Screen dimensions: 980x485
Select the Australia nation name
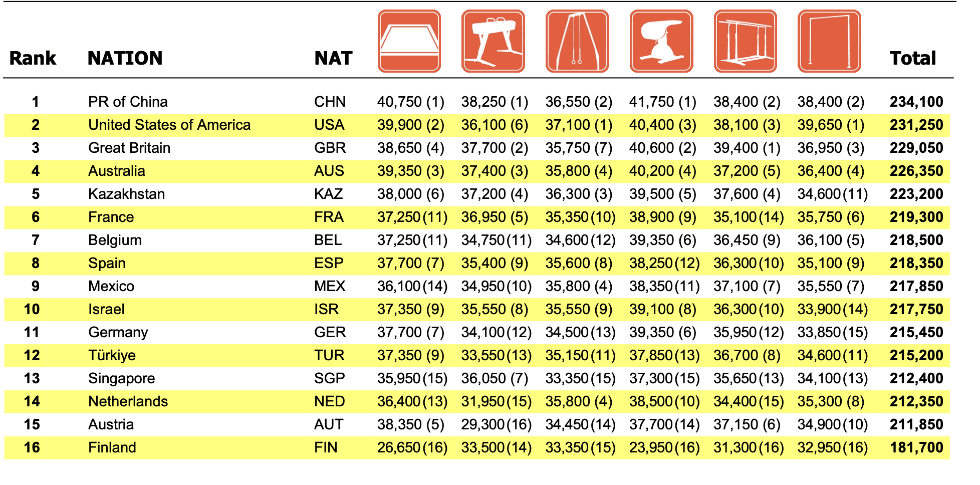click(117, 171)
